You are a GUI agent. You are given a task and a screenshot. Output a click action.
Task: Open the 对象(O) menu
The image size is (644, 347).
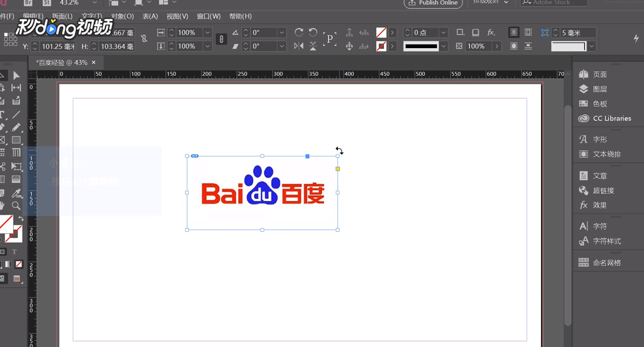(122, 16)
